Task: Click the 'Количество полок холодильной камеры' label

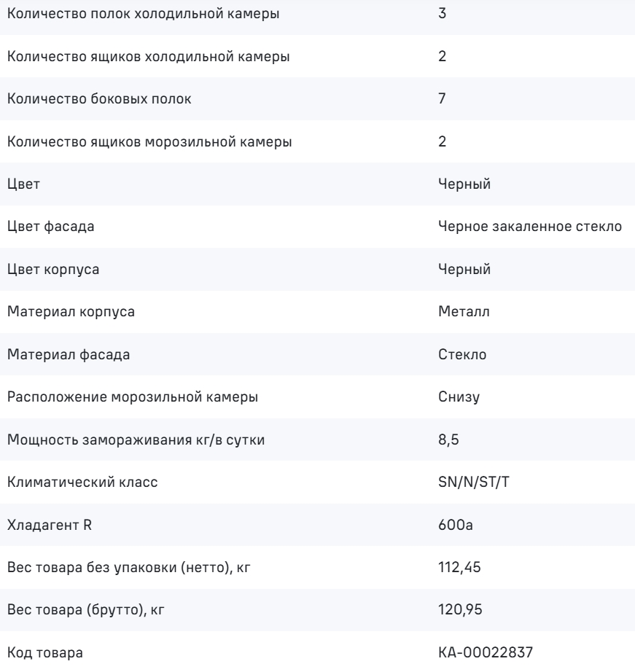Action: click(x=143, y=14)
